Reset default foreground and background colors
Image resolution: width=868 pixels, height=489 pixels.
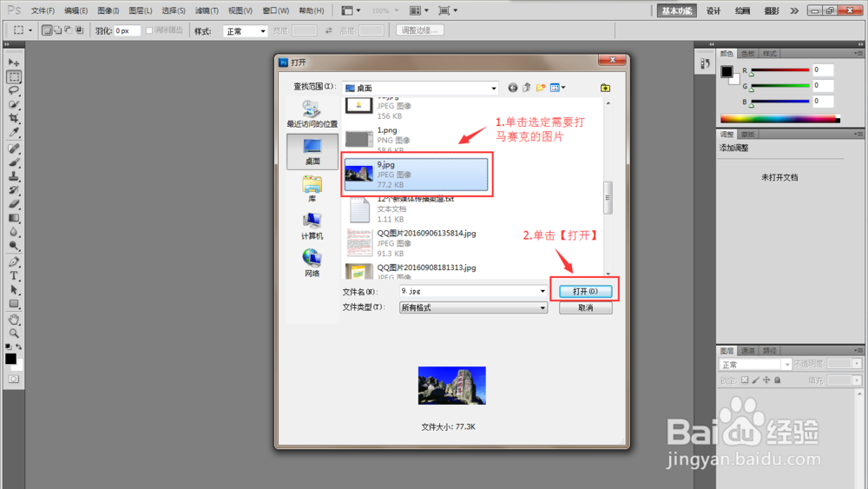(9, 347)
